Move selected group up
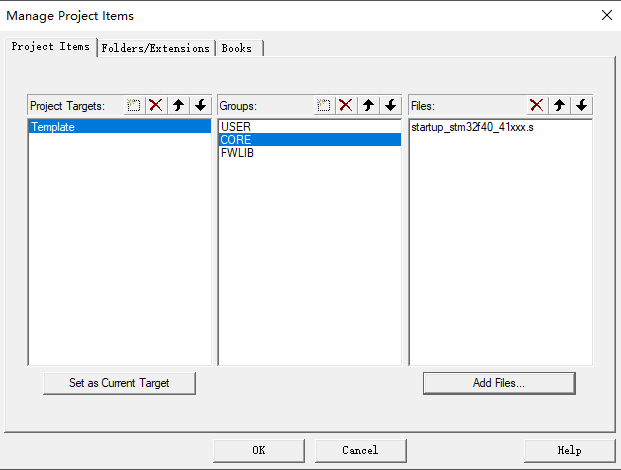Viewport: 621px width, 470px height. [x=368, y=105]
